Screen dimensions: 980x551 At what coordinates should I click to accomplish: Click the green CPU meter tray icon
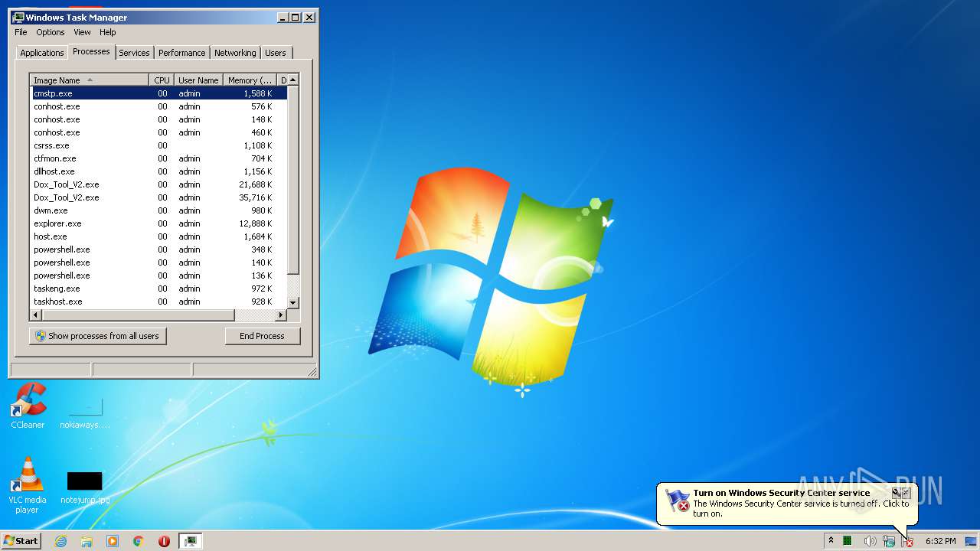tap(848, 541)
